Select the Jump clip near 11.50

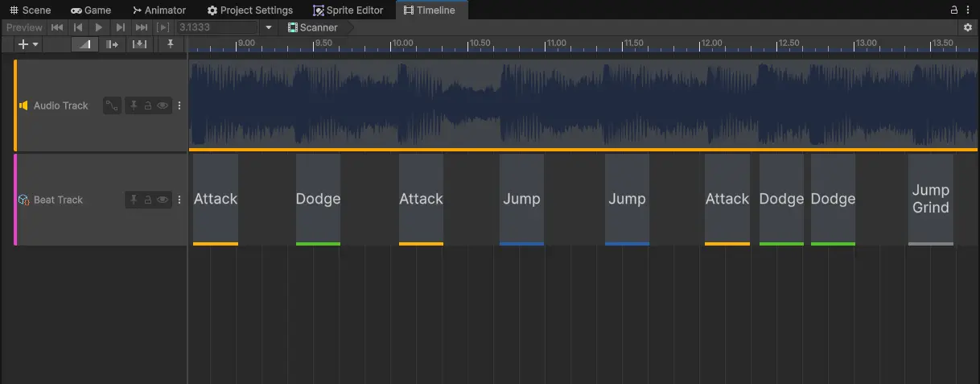click(627, 200)
